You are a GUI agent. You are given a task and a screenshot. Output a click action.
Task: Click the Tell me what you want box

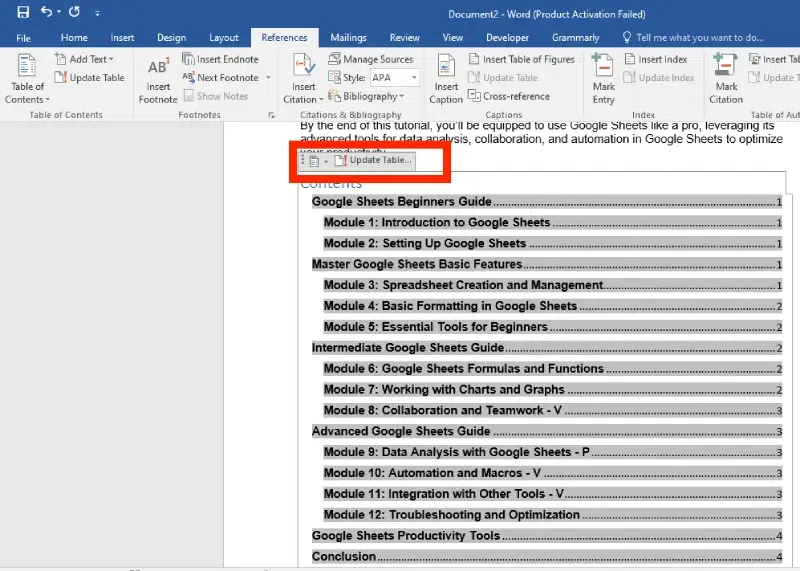pos(693,38)
